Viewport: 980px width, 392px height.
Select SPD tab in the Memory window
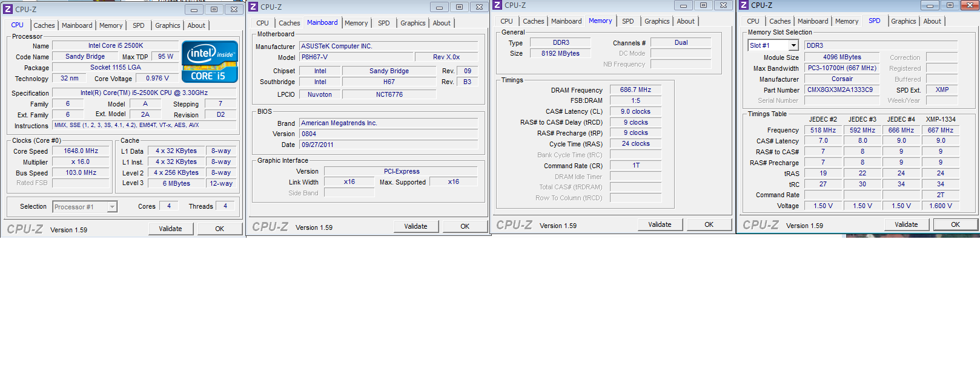point(628,21)
